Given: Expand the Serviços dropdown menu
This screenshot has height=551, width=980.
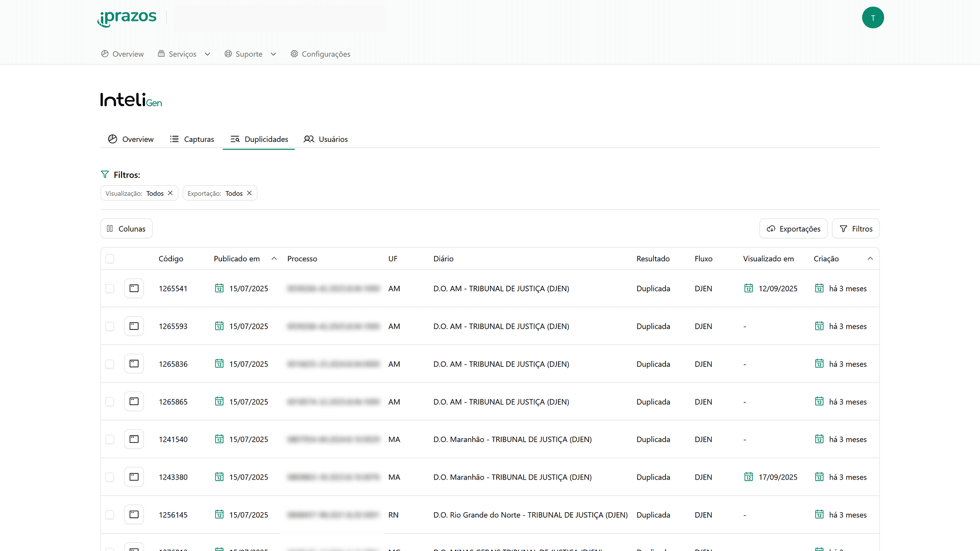Looking at the screenshot, I should (184, 54).
